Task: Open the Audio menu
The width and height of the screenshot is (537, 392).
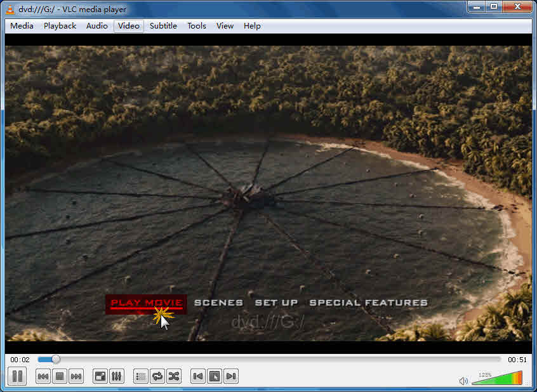Action: 97,26
